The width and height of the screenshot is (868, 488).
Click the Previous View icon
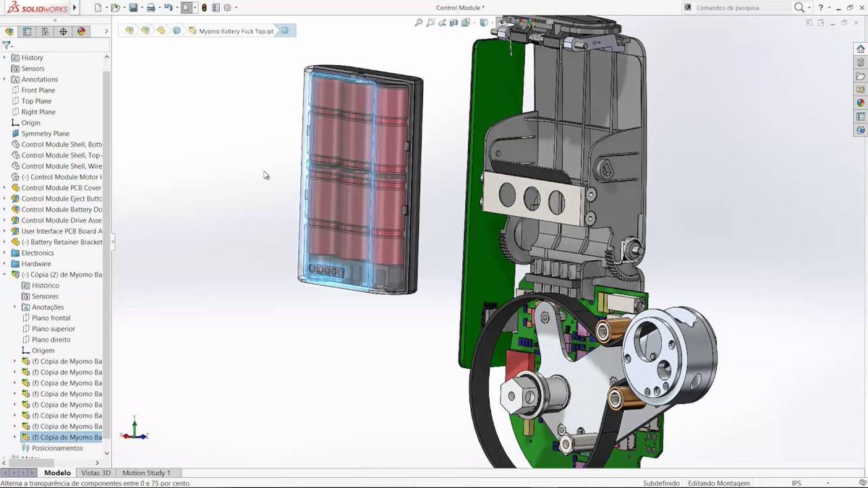(443, 23)
